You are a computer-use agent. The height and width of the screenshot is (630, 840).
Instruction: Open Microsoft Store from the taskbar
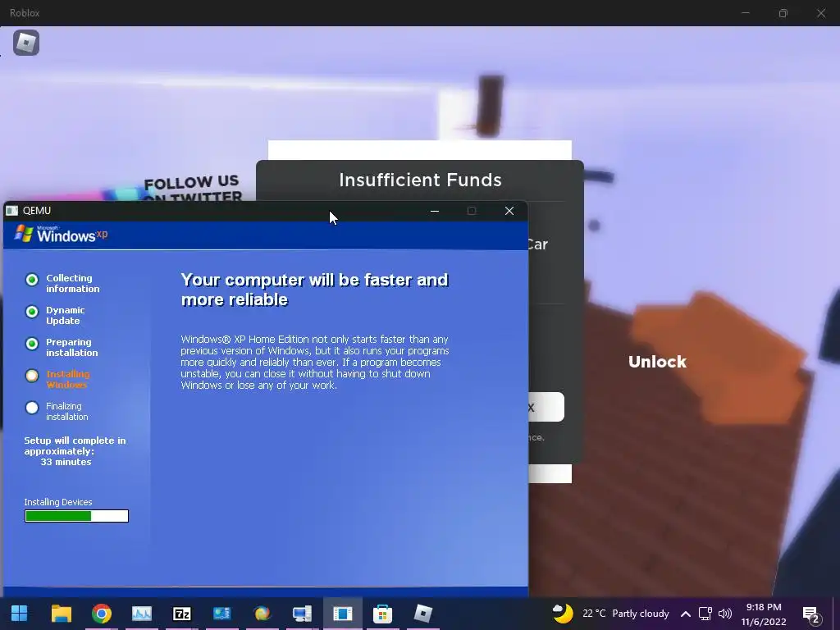tap(382, 614)
